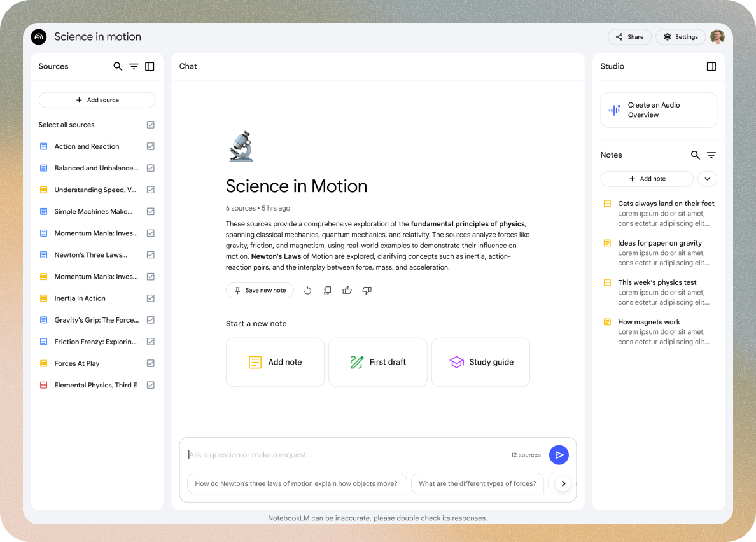This screenshot has width=756, height=542.
Task: Search sources with the magnifier icon
Action: click(x=118, y=66)
